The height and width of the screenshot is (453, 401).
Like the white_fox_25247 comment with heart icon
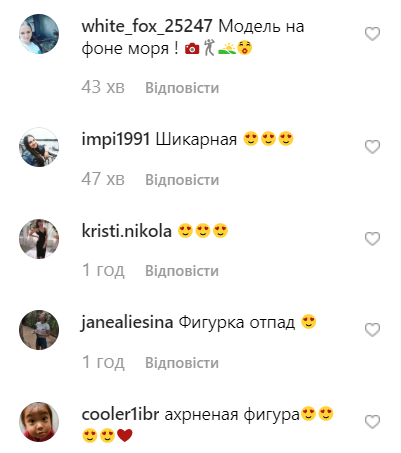(372, 34)
